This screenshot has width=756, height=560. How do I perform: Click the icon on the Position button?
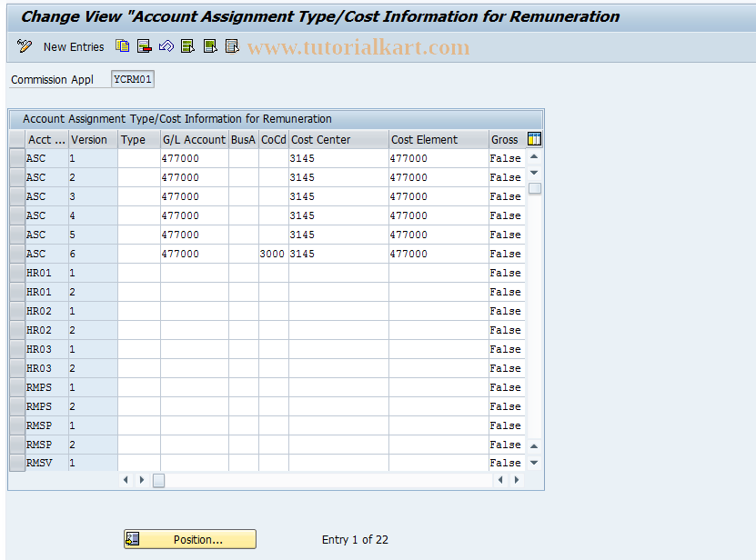(x=132, y=538)
